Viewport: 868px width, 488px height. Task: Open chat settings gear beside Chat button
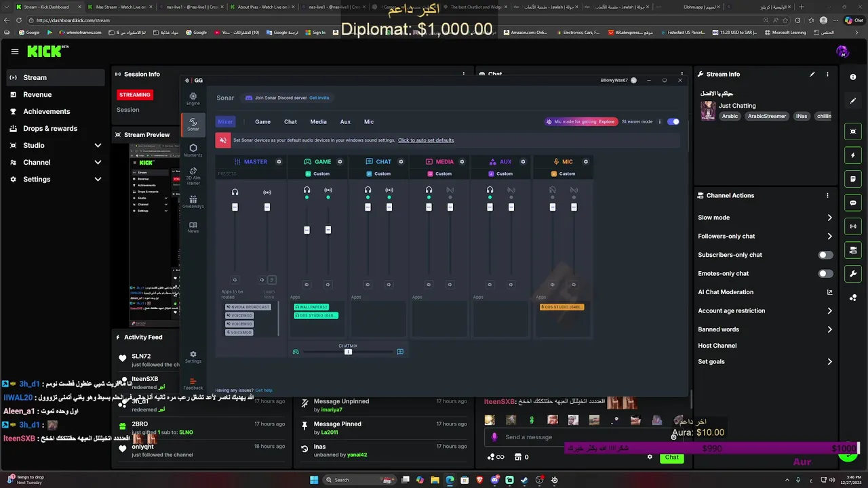coord(650,457)
